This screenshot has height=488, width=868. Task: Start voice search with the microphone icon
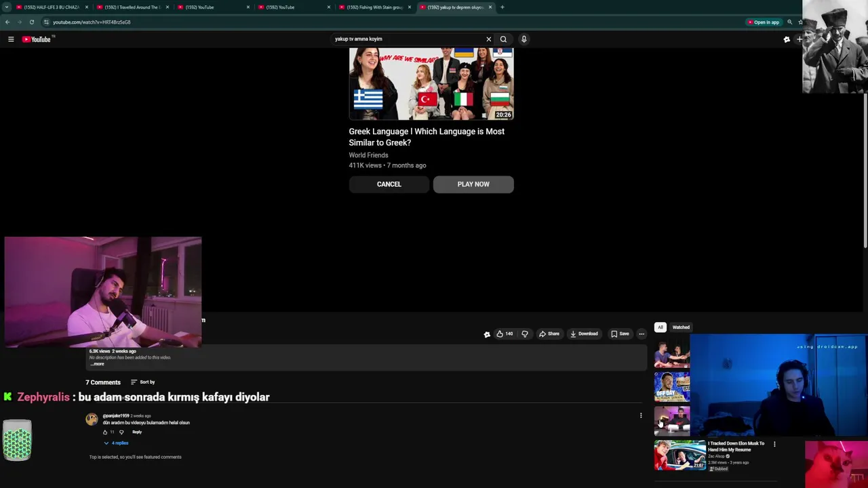pos(524,39)
